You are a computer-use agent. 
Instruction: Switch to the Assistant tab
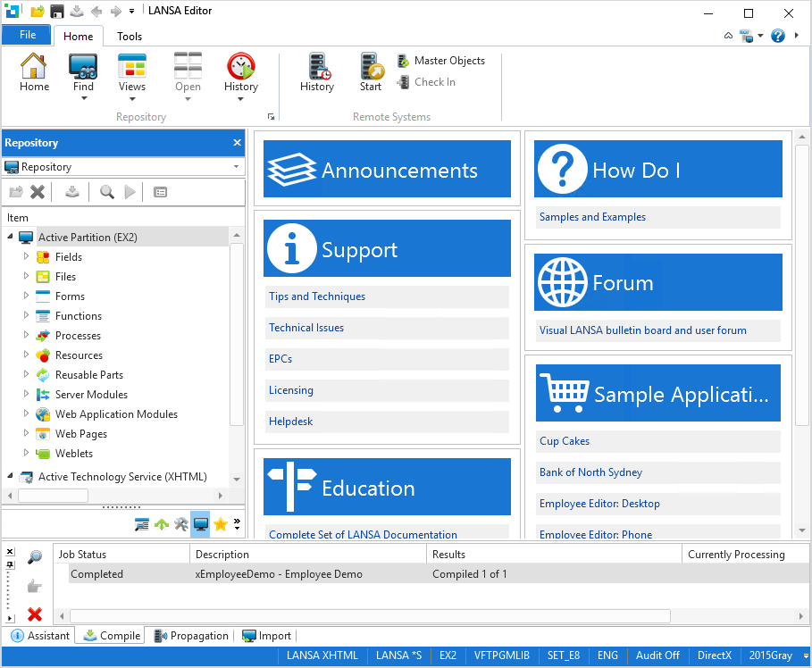click(40, 635)
